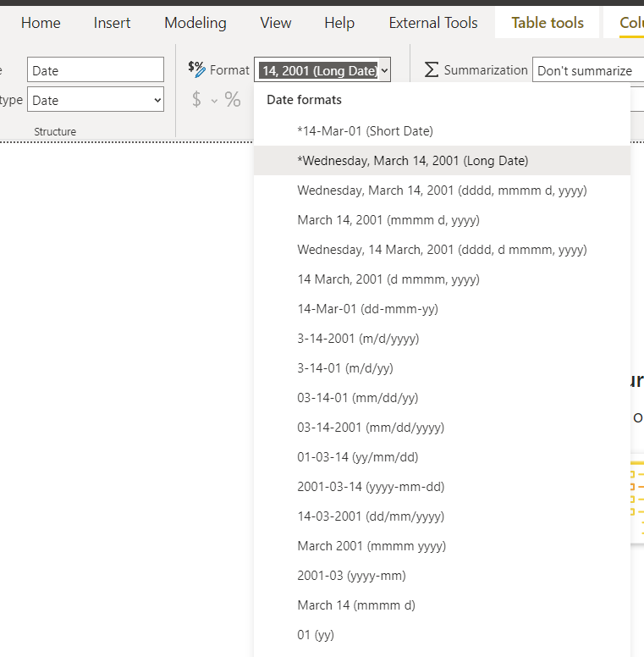
Task: Open the currency symbol dropdown arrow
Action: point(214,101)
